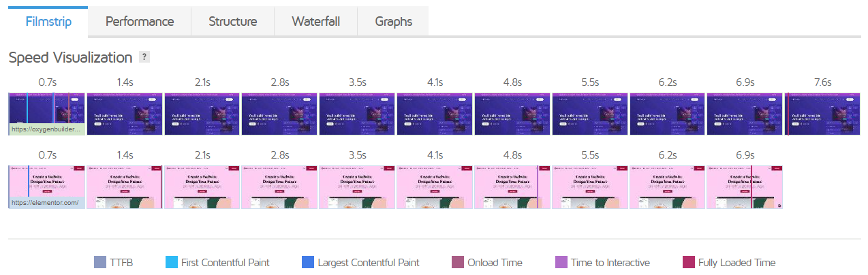Select the elementor 3.5s filmstrip frame
The image size is (868, 275).
click(358, 187)
